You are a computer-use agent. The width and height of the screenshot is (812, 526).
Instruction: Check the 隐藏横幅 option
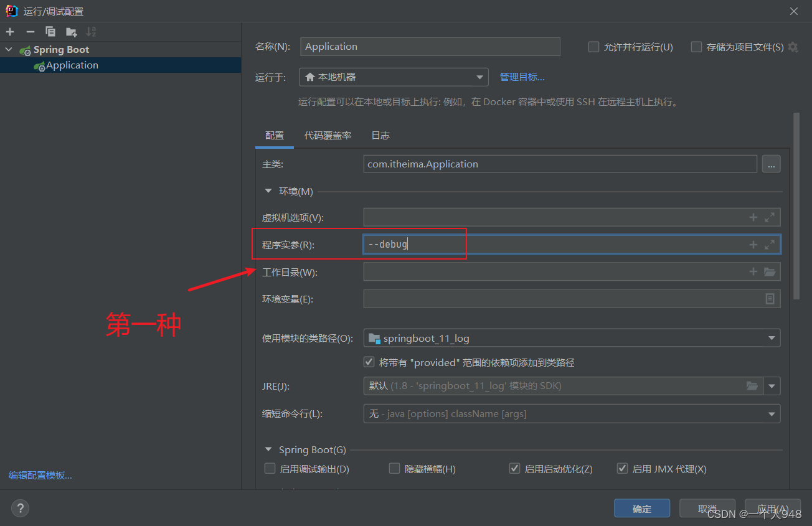point(395,469)
